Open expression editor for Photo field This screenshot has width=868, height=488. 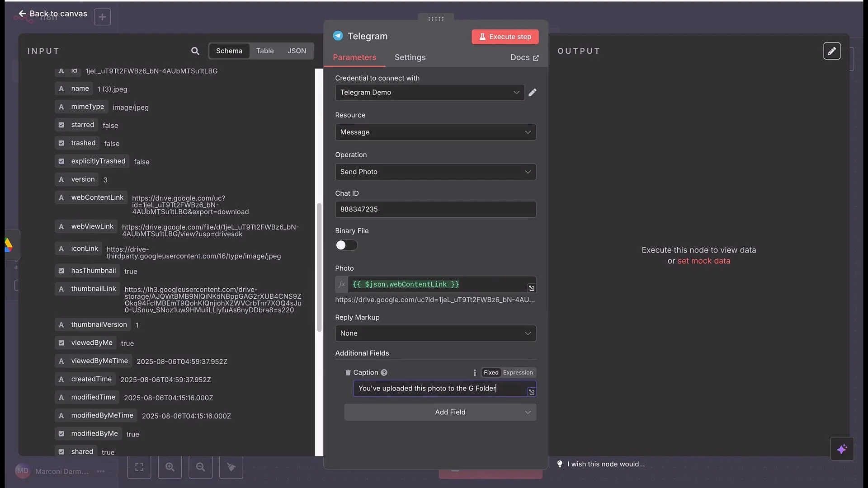532,288
